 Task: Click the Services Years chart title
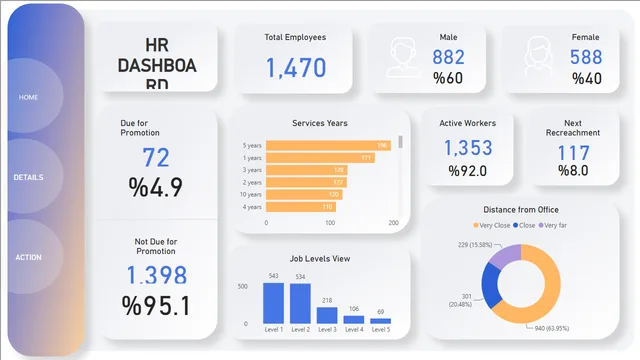[320, 123]
